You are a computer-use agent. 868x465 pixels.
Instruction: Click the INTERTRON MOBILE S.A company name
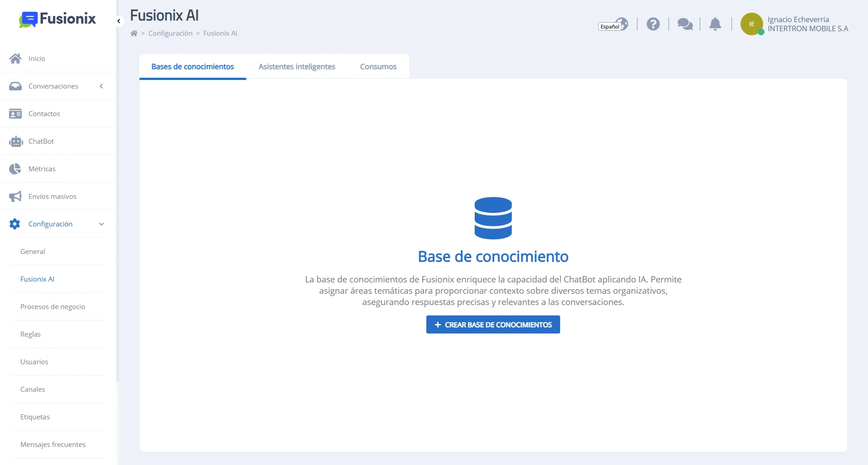[808, 28]
